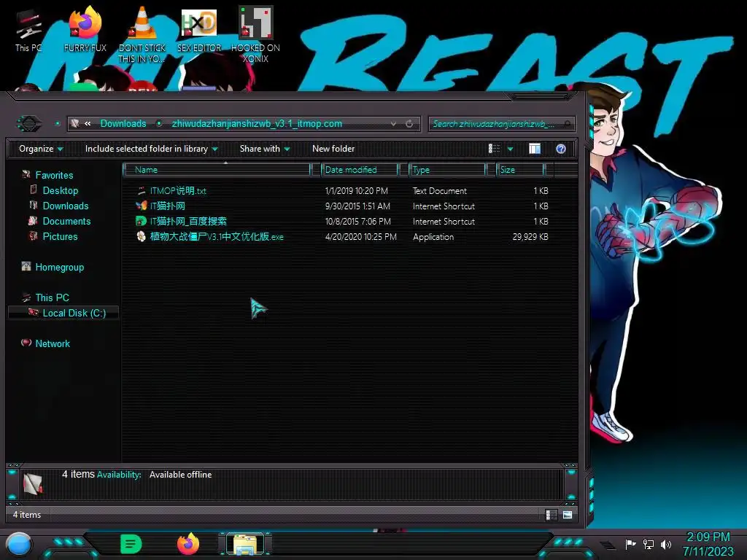
Task: Click the refresh button in address bar
Action: 409,124
